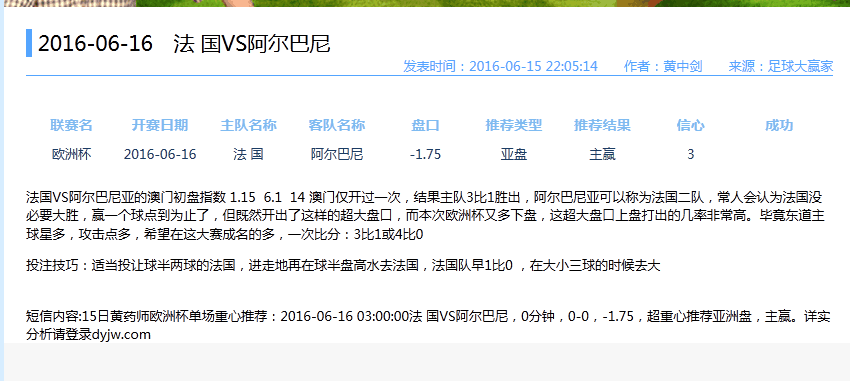Click the 投注技巧 betting tips paragraph
This screenshot has width=850, height=381.
tap(343, 266)
